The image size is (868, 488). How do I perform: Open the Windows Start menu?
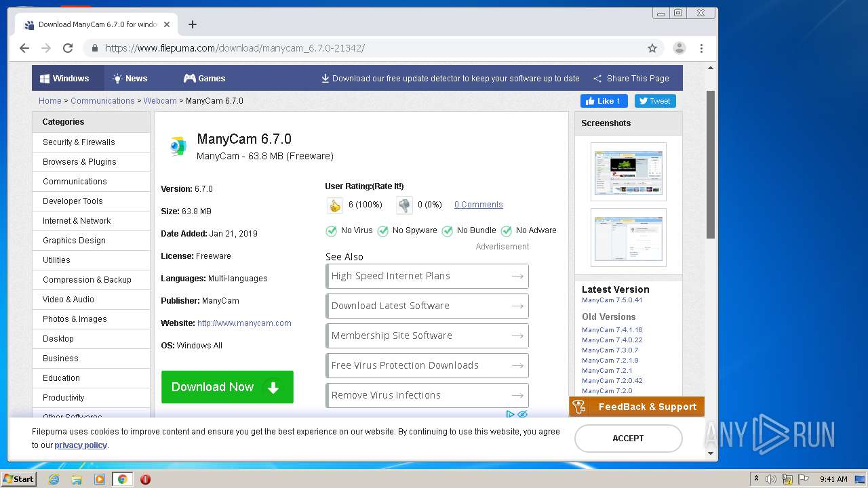click(x=18, y=479)
